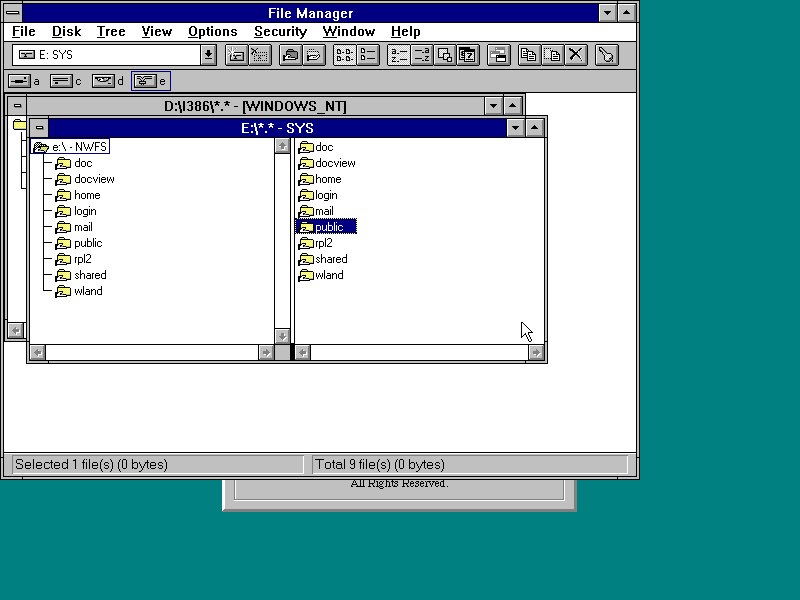Open the drive selection dropdown arrow

(208, 55)
